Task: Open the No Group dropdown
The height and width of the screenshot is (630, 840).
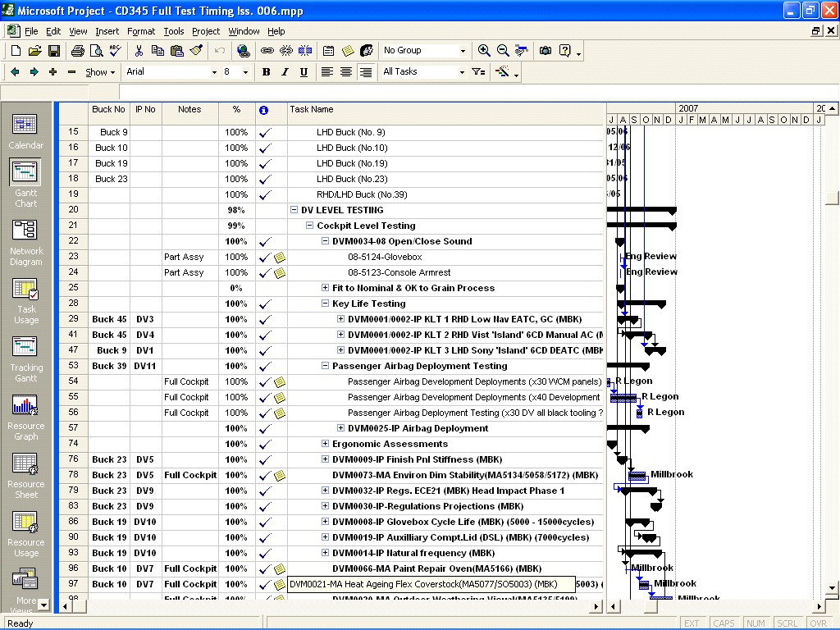Action: (463, 51)
